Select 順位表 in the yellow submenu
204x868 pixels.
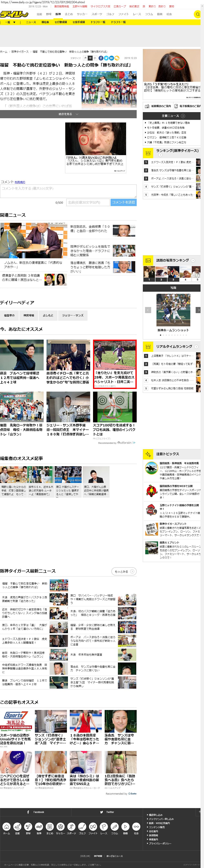pyautogui.click(x=45, y=22)
